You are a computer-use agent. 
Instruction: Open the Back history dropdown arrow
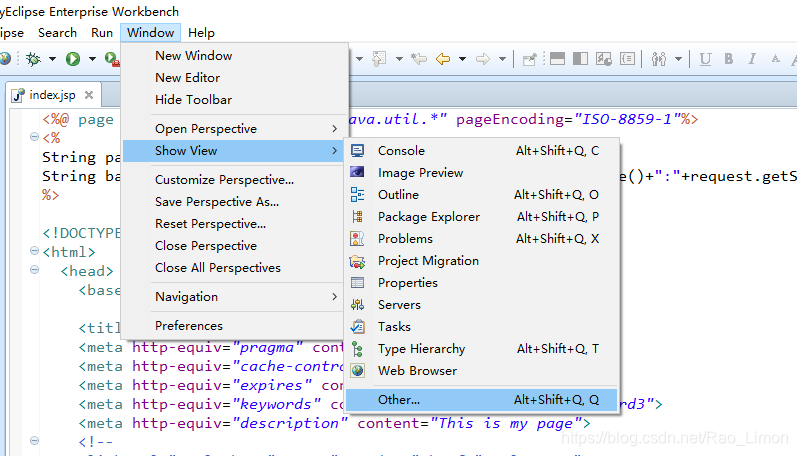click(x=462, y=59)
